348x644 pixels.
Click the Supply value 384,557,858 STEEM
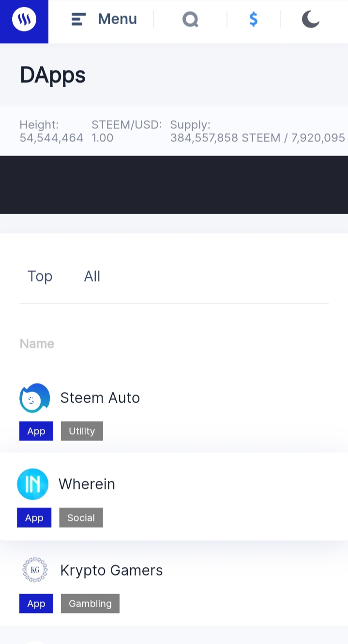click(x=226, y=138)
